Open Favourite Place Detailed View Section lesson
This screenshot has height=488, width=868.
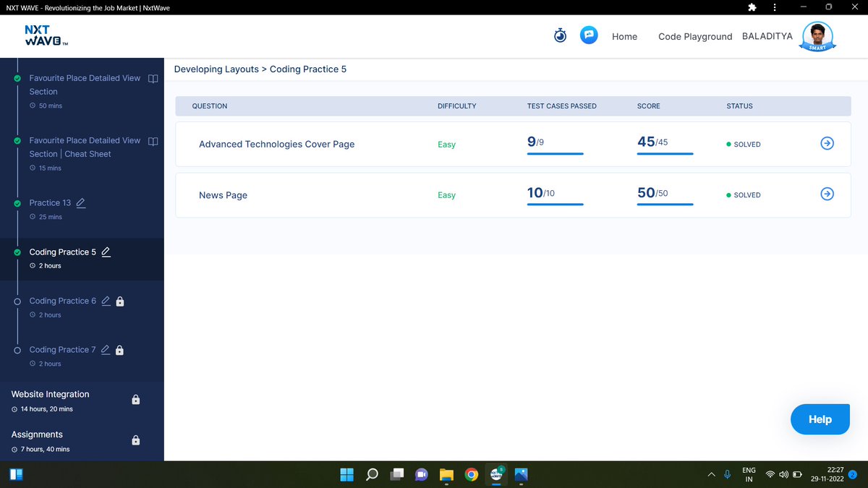point(85,85)
